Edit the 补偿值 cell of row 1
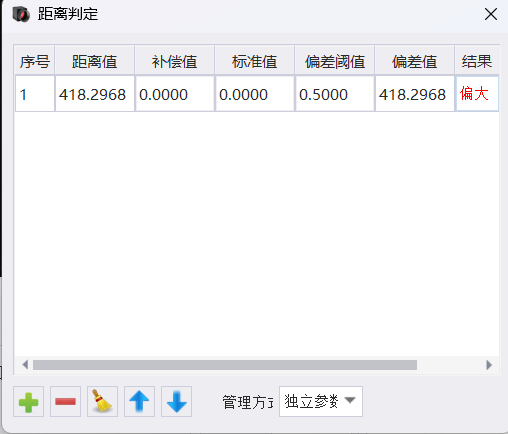The height and width of the screenshot is (434, 508). tap(175, 94)
